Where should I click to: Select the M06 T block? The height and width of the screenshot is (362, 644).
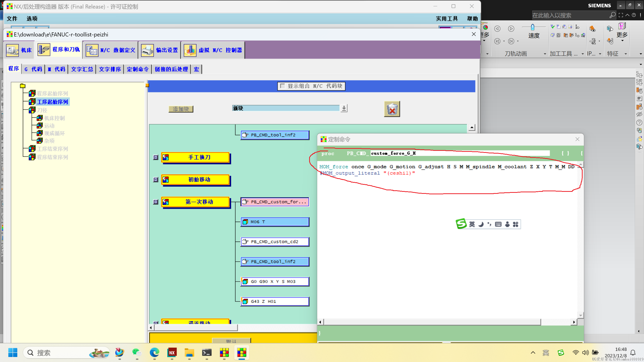coord(275,222)
